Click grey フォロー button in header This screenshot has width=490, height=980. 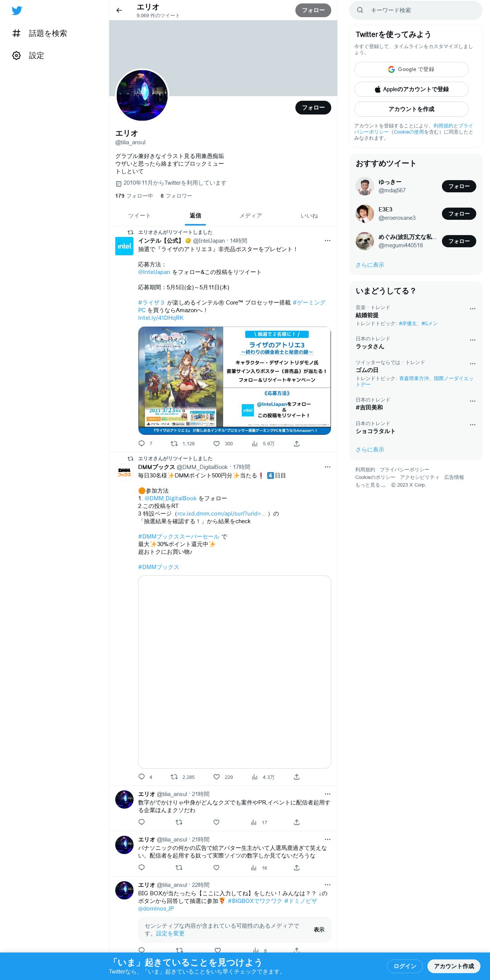pos(313,10)
